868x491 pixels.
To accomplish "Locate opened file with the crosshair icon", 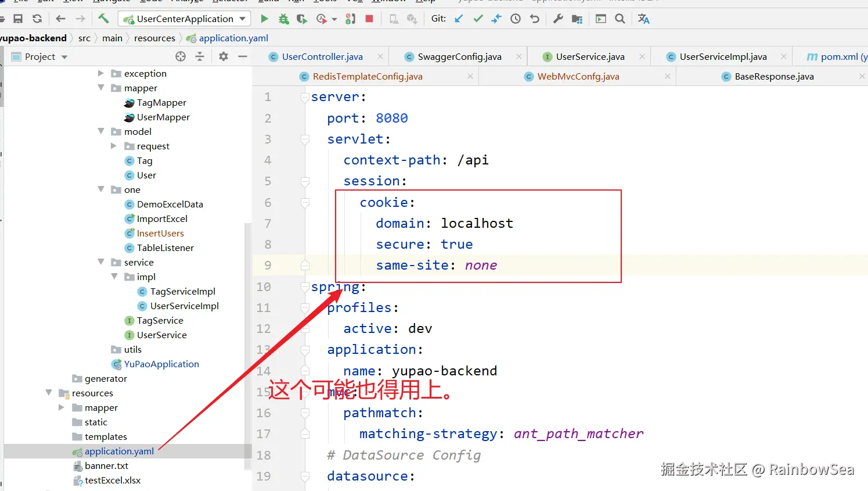I will pyautogui.click(x=181, y=56).
